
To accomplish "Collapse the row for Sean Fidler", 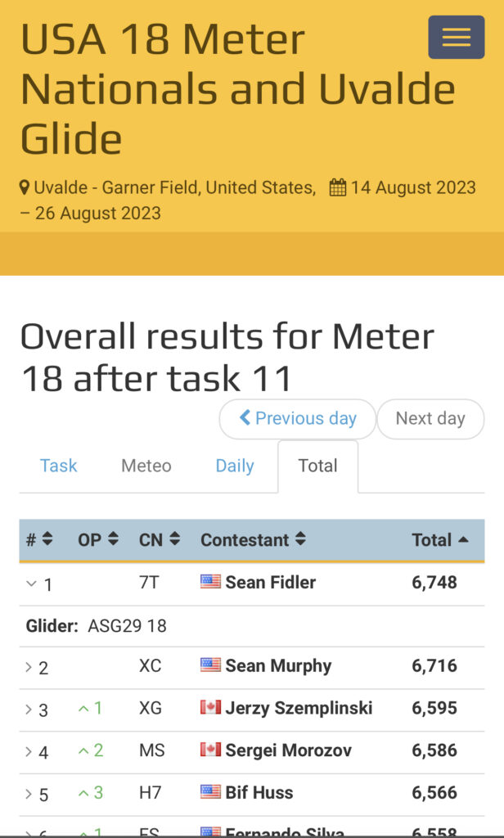I will click(32, 583).
